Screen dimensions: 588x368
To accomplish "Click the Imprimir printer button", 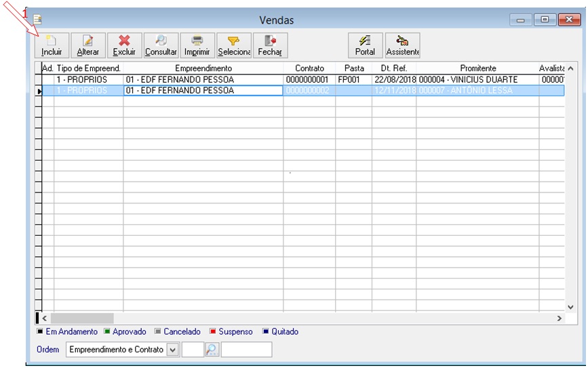I will (x=197, y=45).
